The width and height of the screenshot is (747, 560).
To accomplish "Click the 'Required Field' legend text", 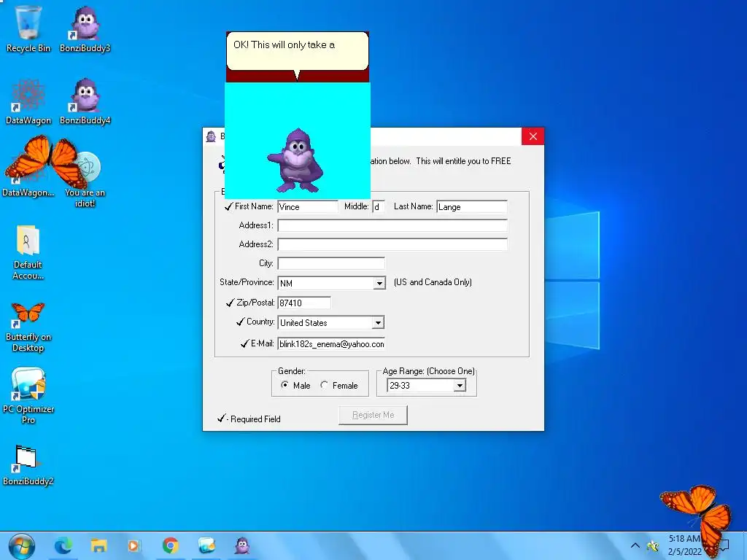I will click(x=255, y=419).
